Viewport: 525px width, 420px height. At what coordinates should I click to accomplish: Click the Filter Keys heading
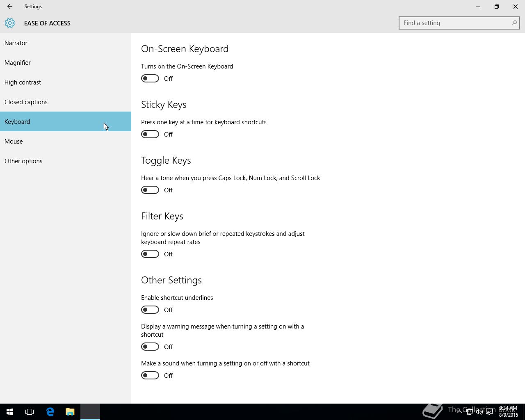(162, 216)
